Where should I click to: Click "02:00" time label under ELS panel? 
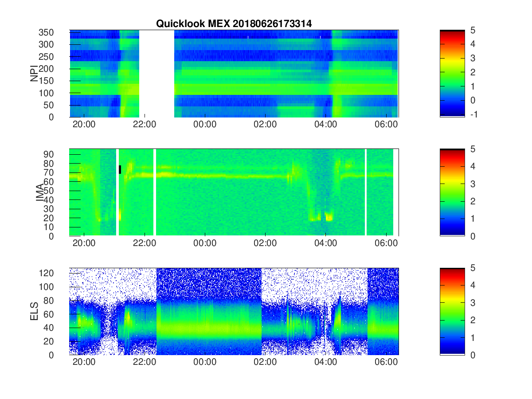click(x=265, y=362)
